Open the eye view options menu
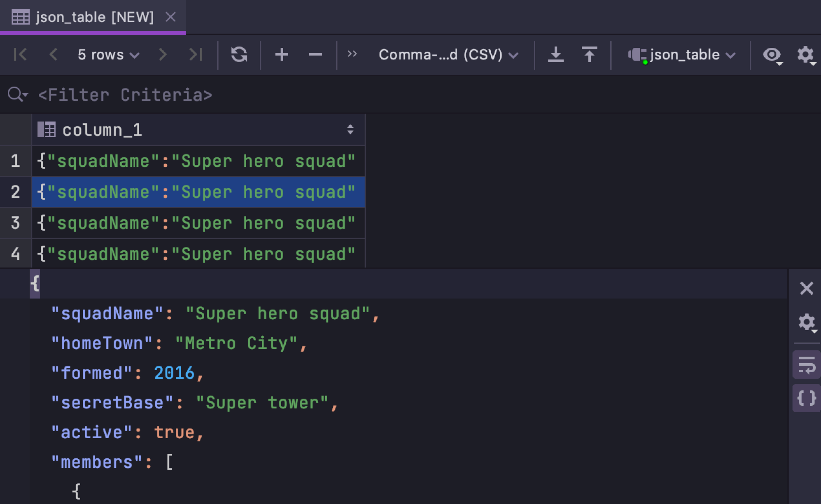The height and width of the screenshot is (504, 821). pos(772,55)
